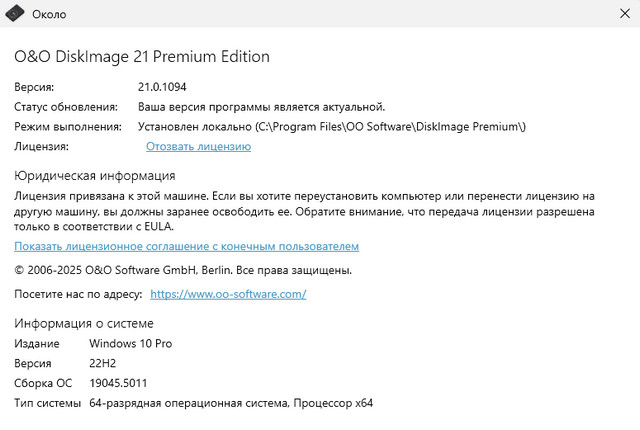
Task: Open the end-user license agreement link
Action: 186,246
